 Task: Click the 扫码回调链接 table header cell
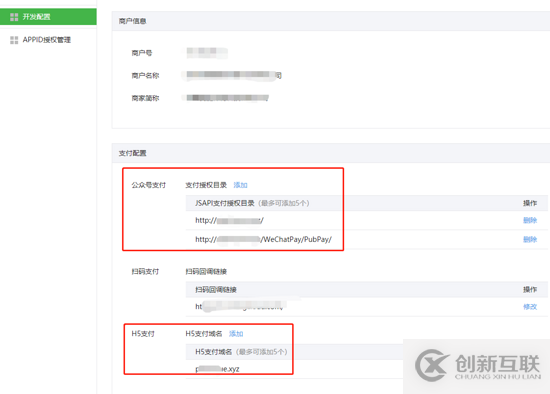(216, 289)
